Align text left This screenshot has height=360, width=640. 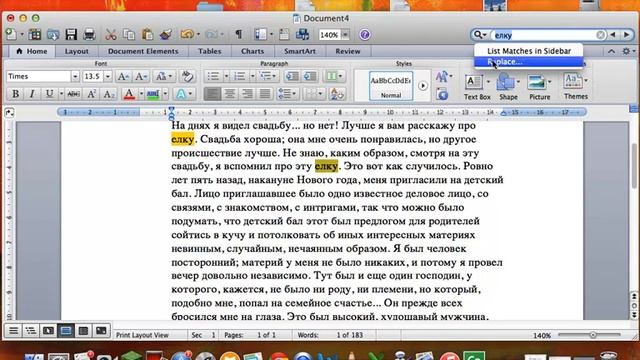(x=212, y=94)
